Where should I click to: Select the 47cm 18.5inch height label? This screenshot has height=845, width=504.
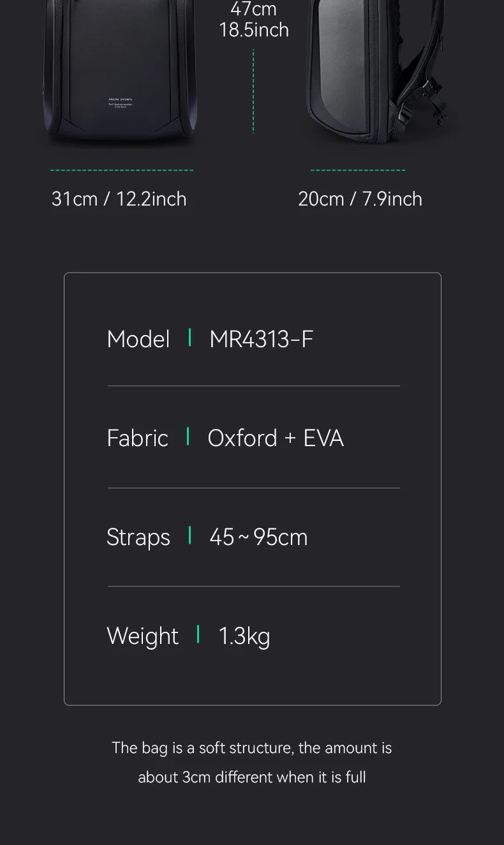click(254, 20)
